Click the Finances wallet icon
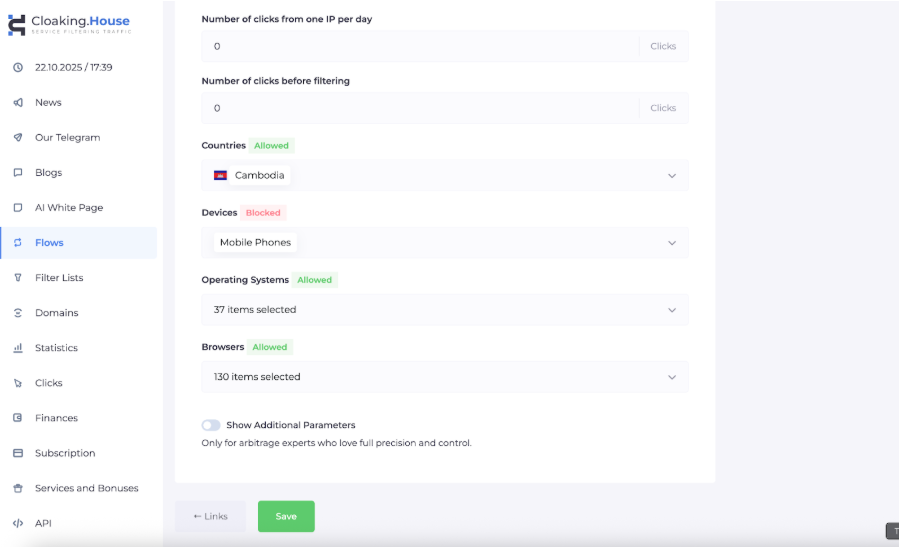 pyautogui.click(x=18, y=418)
